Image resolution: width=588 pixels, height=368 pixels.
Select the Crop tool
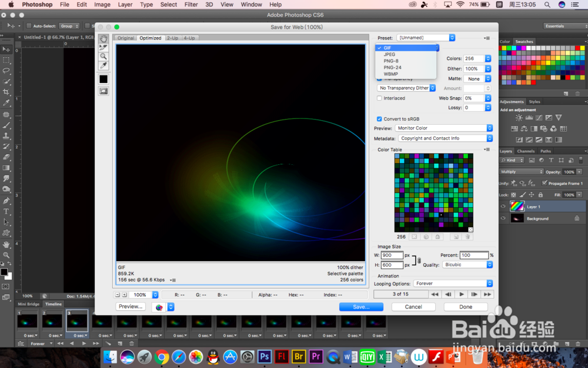click(x=6, y=92)
